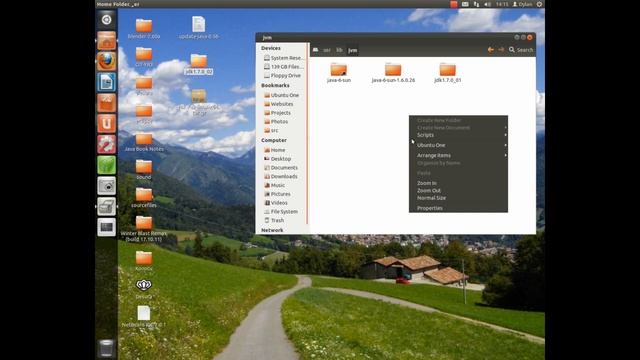
Task: Click the jvm path bar button
Action: [x=352, y=50]
